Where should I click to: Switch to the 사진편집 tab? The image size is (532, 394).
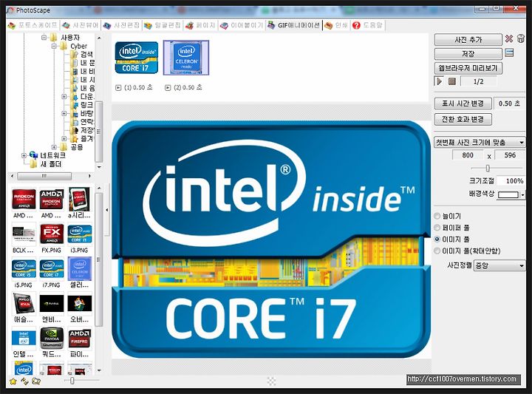click(121, 25)
